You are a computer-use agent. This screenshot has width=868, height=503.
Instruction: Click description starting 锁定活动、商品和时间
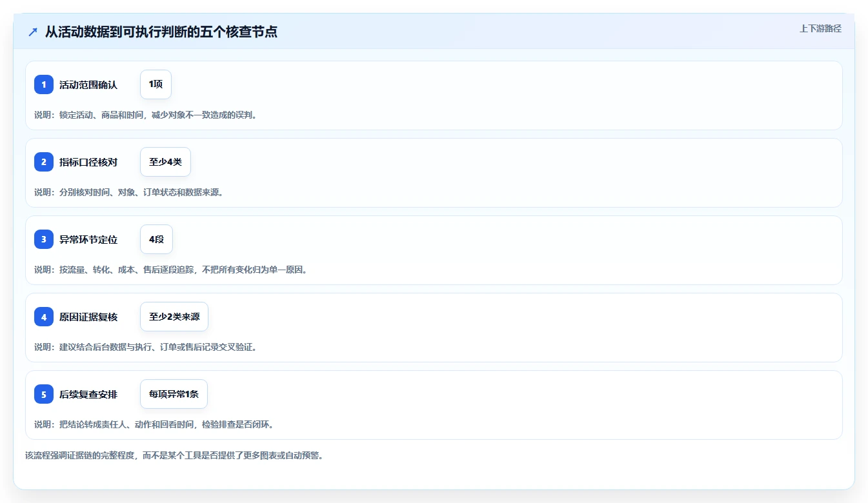point(145,115)
